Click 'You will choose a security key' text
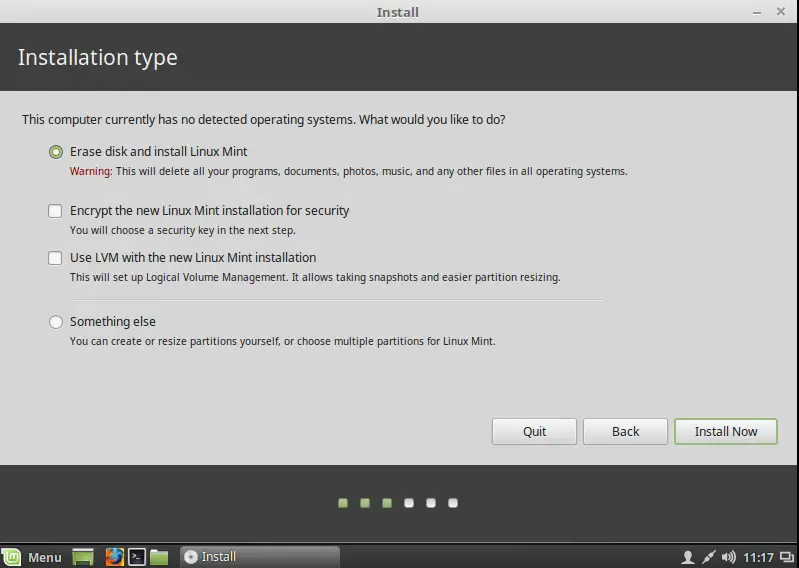The height and width of the screenshot is (568, 799). [x=182, y=230]
